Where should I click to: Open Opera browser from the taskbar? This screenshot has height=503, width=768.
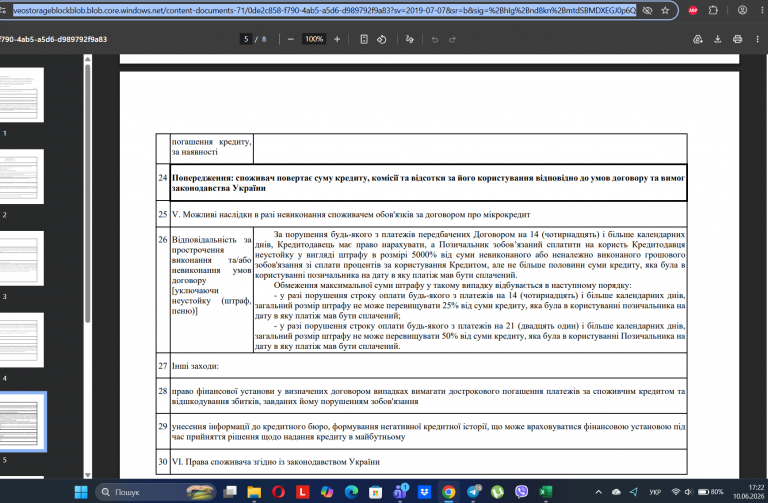278,492
